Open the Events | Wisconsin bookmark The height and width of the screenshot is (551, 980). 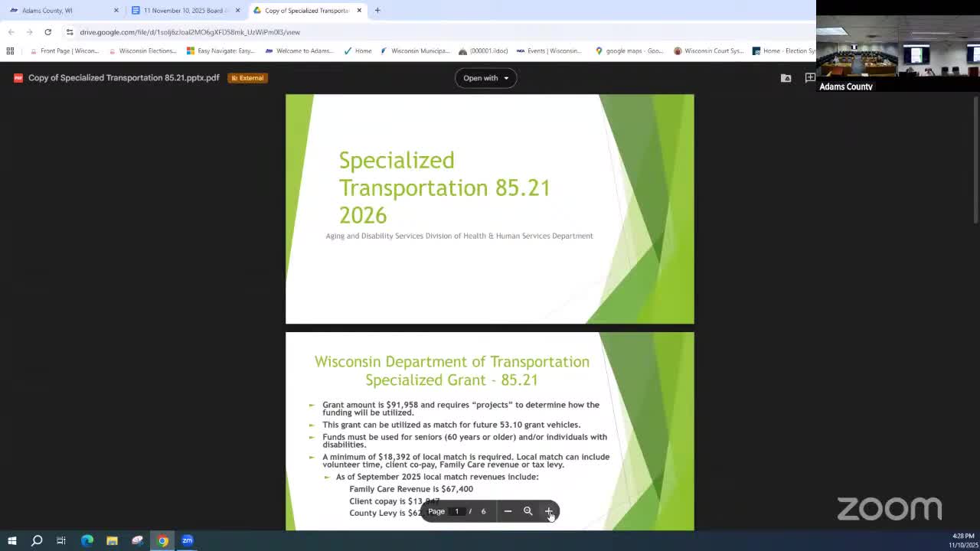(x=549, y=51)
